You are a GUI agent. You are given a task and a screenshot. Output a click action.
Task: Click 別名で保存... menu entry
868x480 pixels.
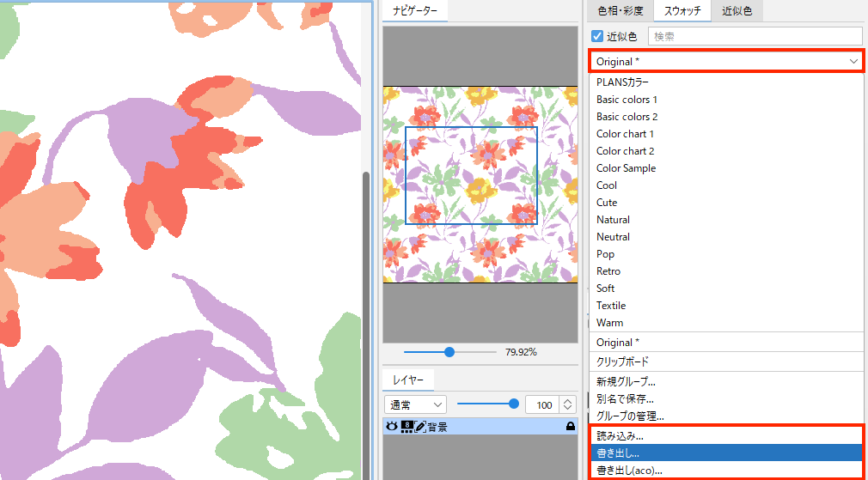point(727,398)
